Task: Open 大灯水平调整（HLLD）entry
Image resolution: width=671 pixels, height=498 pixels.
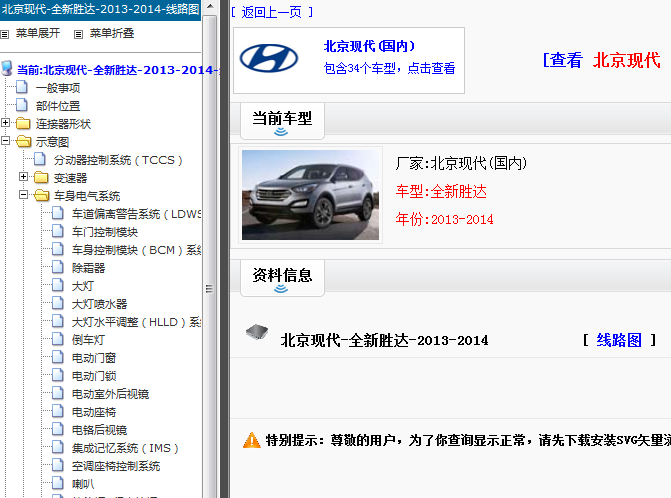Action: point(137,322)
